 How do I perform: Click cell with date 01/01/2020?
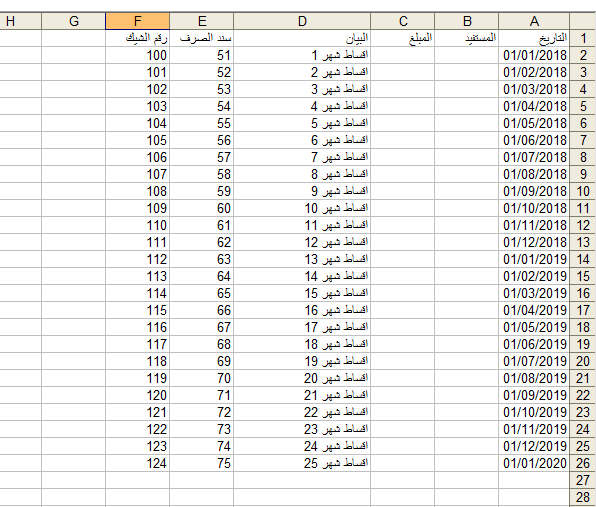coord(534,463)
